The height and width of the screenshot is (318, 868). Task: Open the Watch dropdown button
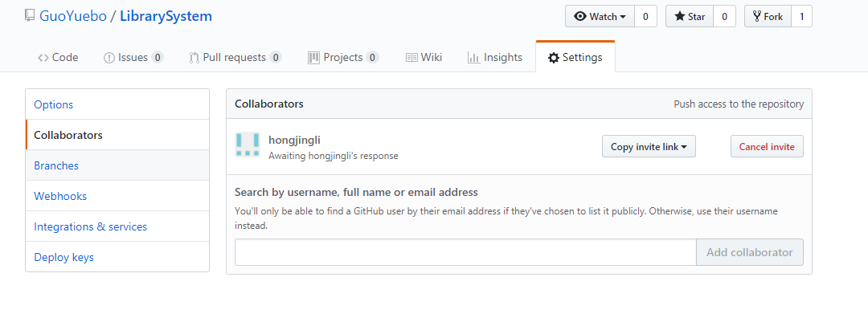600,17
